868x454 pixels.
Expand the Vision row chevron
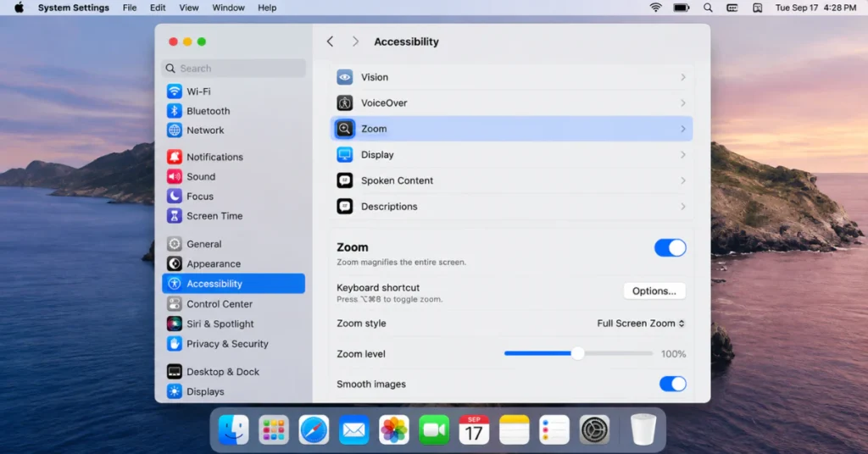(683, 77)
